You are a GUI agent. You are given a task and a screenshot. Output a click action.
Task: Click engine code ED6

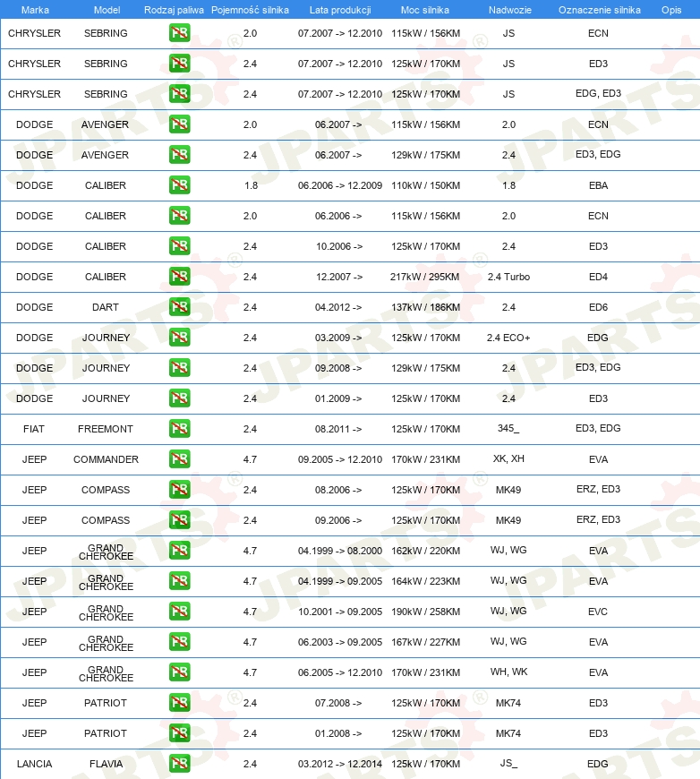pos(598,307)
